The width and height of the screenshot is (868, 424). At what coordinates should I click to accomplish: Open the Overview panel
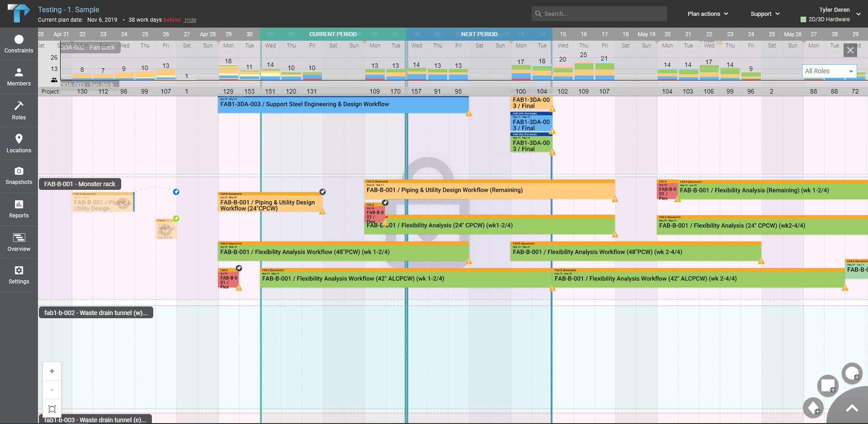click(19, 242)
